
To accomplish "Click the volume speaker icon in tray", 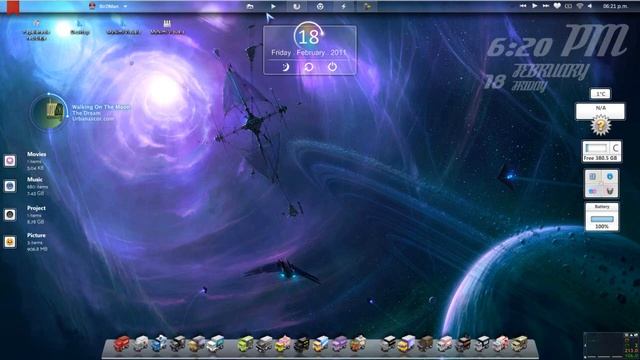I will coord(590,6).
